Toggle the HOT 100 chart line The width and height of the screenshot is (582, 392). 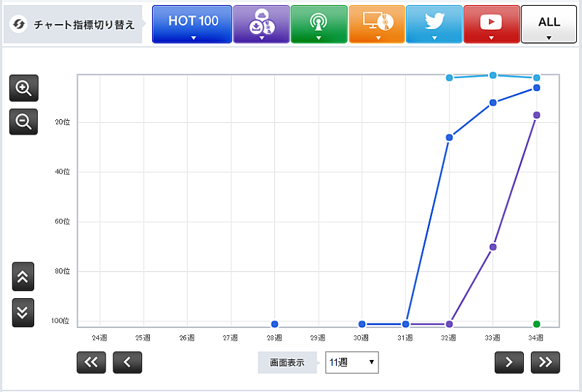coord(193,24)
